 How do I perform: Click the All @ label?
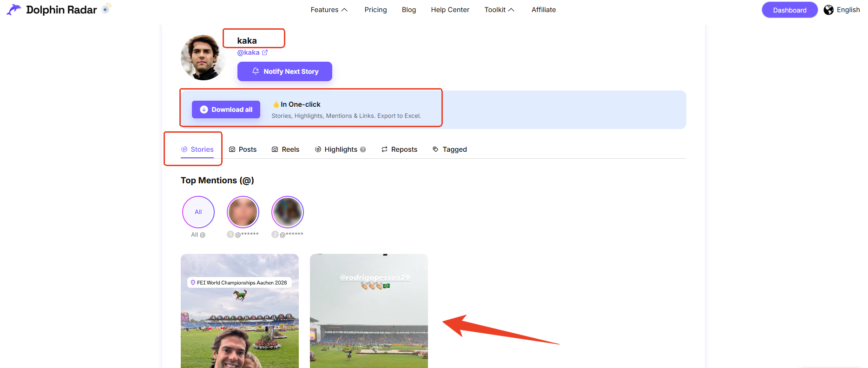point(198,235)
